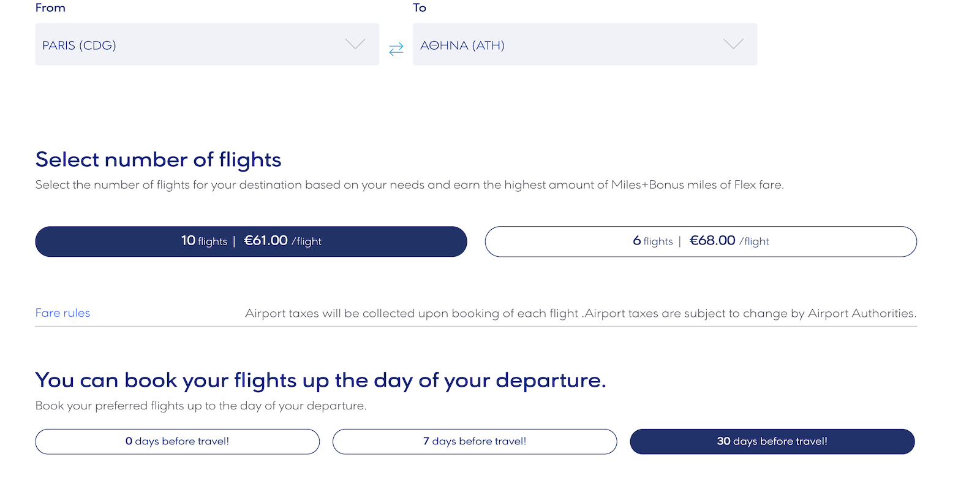Enable the 0 days before travel option
The height and width of the screenshot is (478, 980).
coord(177,441)
